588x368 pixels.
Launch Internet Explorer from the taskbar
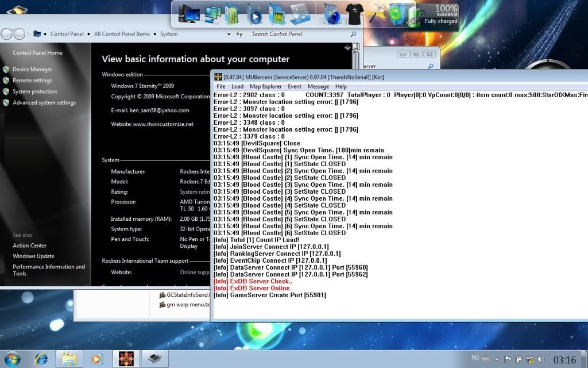point(41,359)
